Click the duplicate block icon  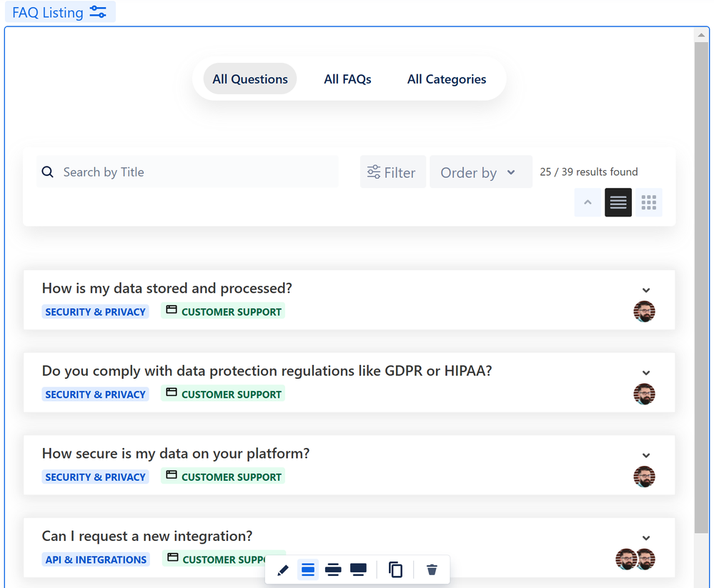pyautogui.click(x=395, y=570)
